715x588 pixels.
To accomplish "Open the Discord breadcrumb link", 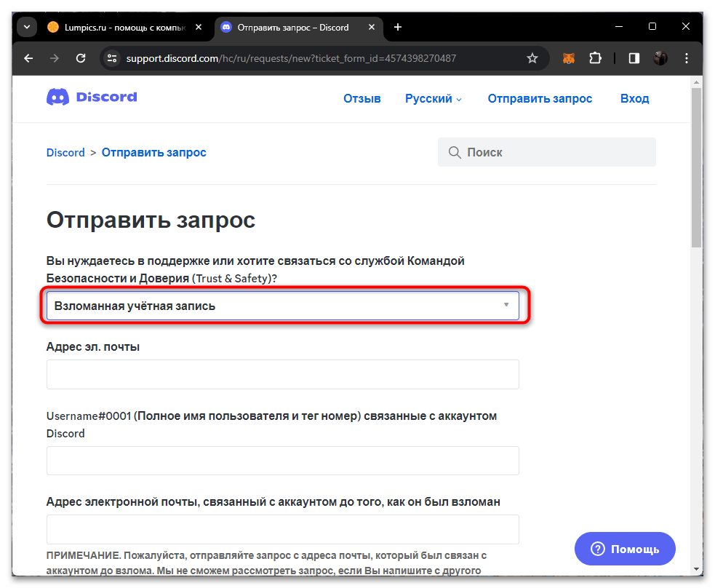I will click(65, 152).
